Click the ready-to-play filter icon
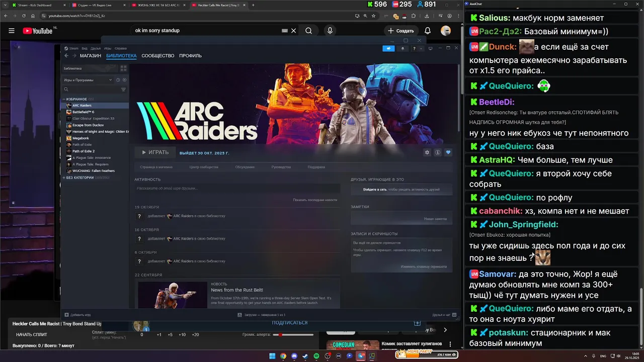Screen dimensions: 644x362 tap(124, 80)
